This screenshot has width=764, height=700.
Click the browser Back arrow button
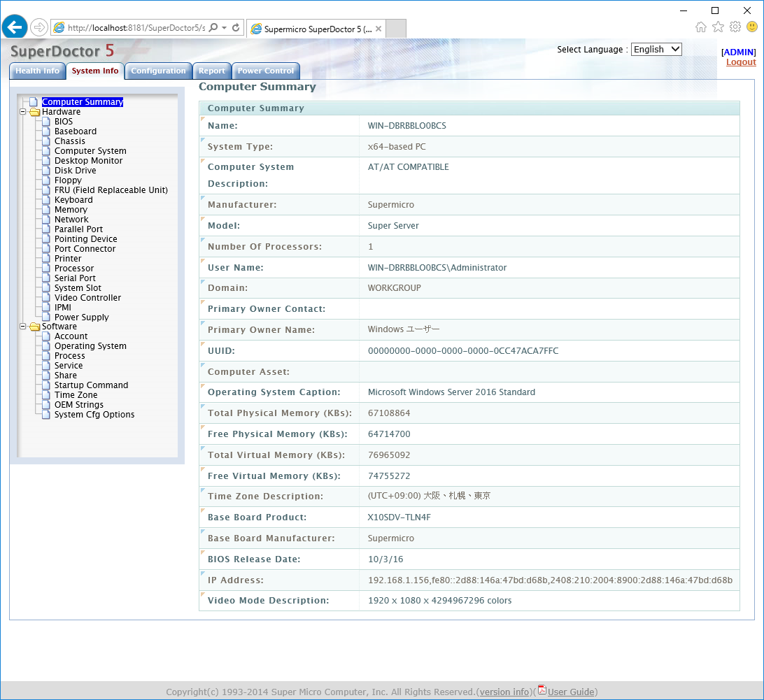[15, 27]
